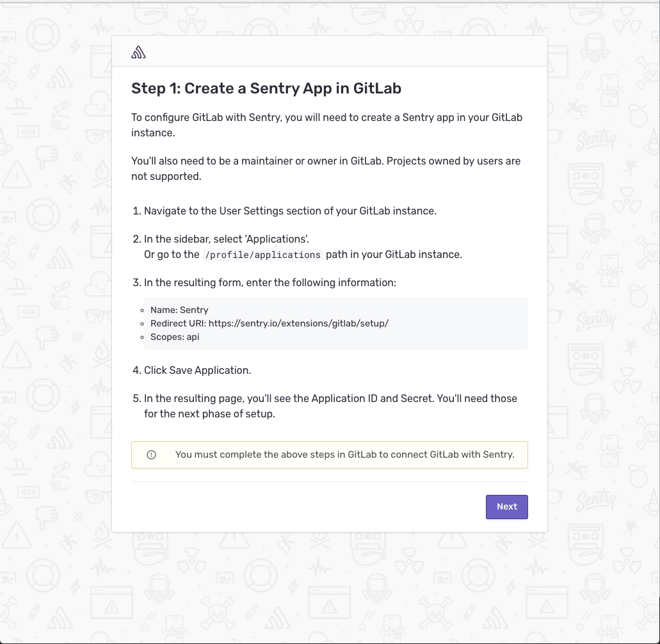Click step 1 'Navigate to the User Settings' text

(x=289, y=211)
